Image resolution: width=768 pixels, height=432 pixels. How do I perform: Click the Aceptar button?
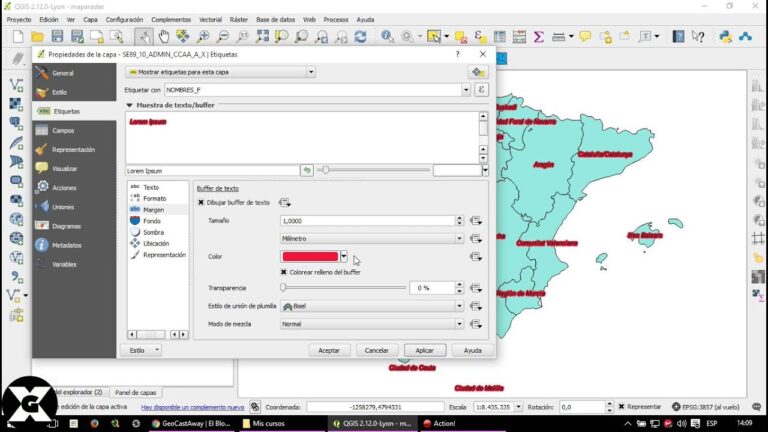click(x=329, y=350)
